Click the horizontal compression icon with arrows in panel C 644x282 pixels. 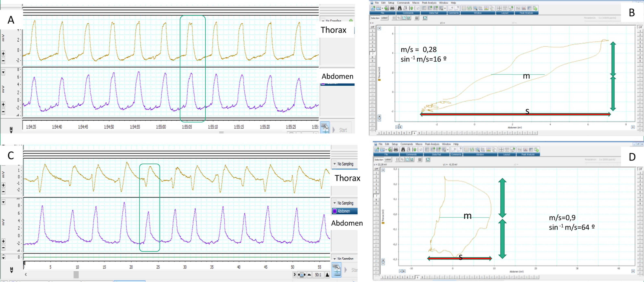tap(302, 275)
